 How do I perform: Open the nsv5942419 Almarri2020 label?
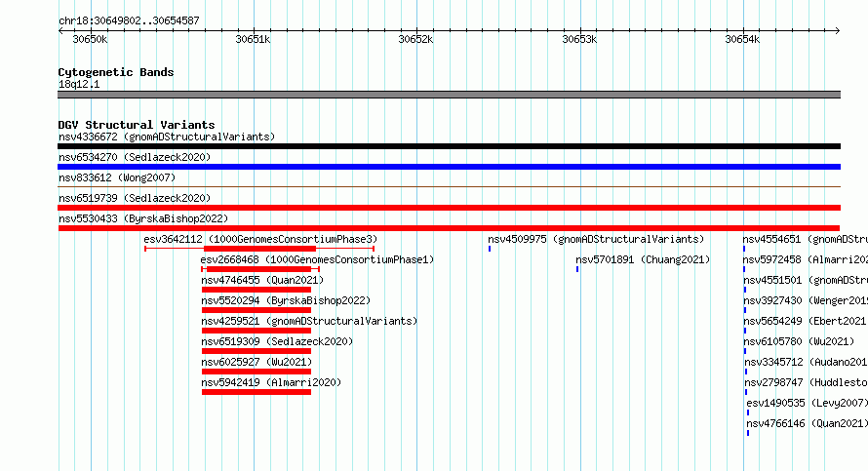271,382
